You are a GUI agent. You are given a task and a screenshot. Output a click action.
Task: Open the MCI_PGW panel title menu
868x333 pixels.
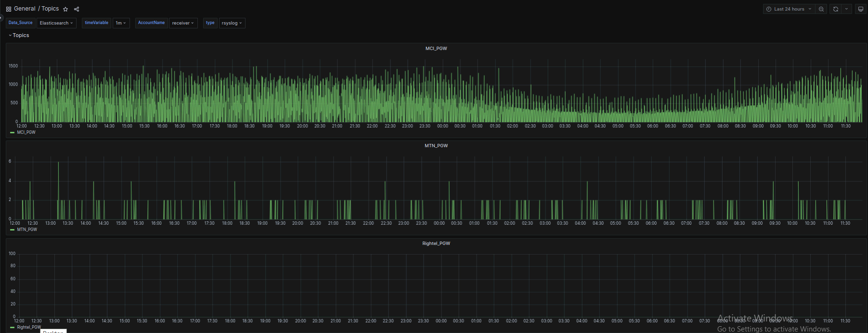click(x=436, y=49)
